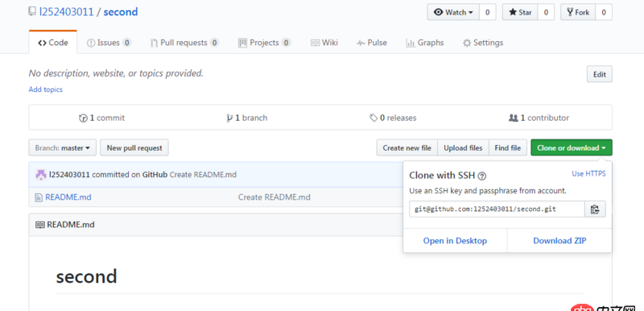Viewport: 644px width, 311px height.
Task: Open the Create README.md commit message in commit bar
Action: pyautogui.click(x=203, y=175)
